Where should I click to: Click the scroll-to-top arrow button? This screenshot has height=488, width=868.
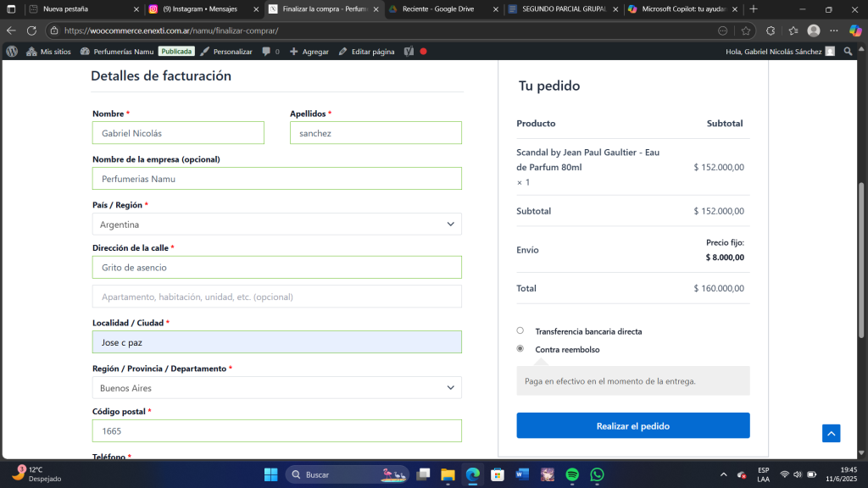[831, 433]
